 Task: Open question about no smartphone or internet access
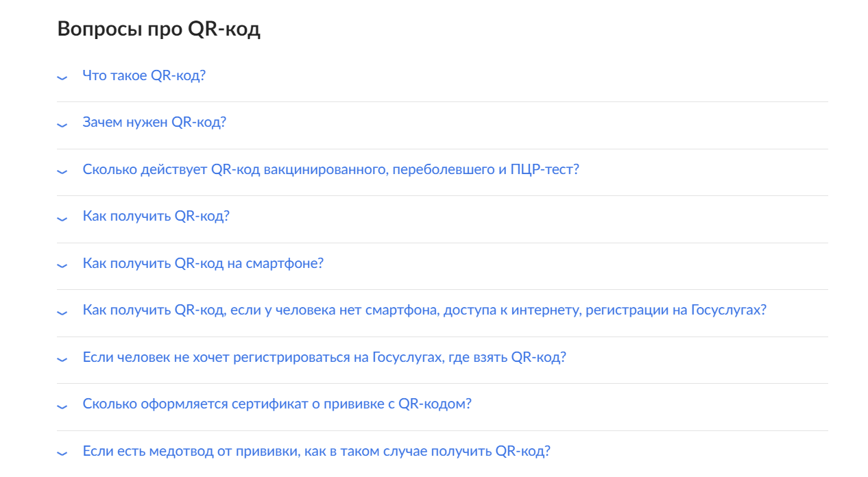pos(424,310)
